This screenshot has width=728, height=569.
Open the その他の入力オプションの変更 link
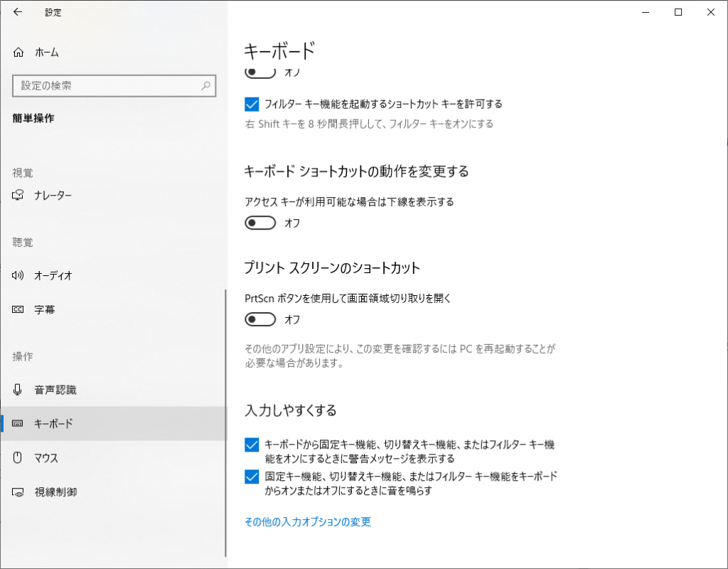pos(308,521)
